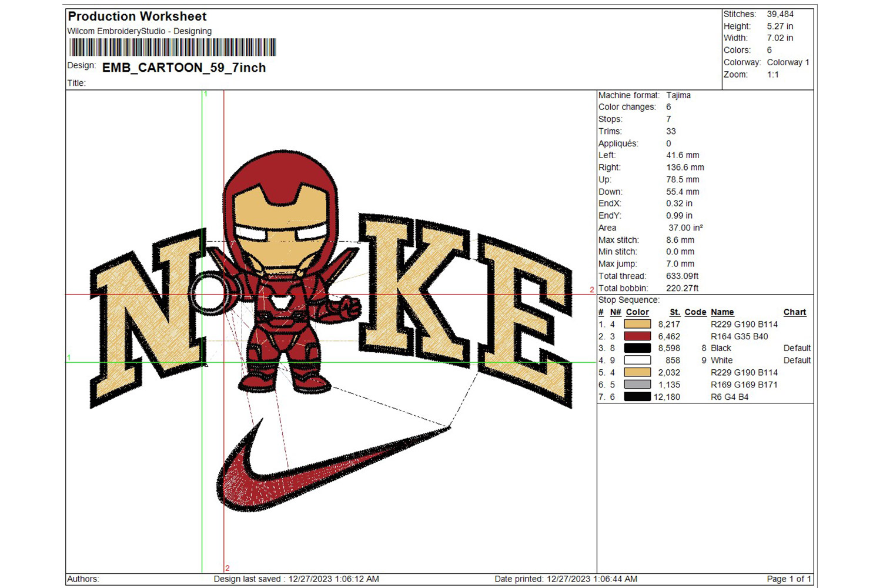This screenshot has height=588, width=883.
Task: Click the 'Stop Sequence:' heading
Action: click(629, 300)
